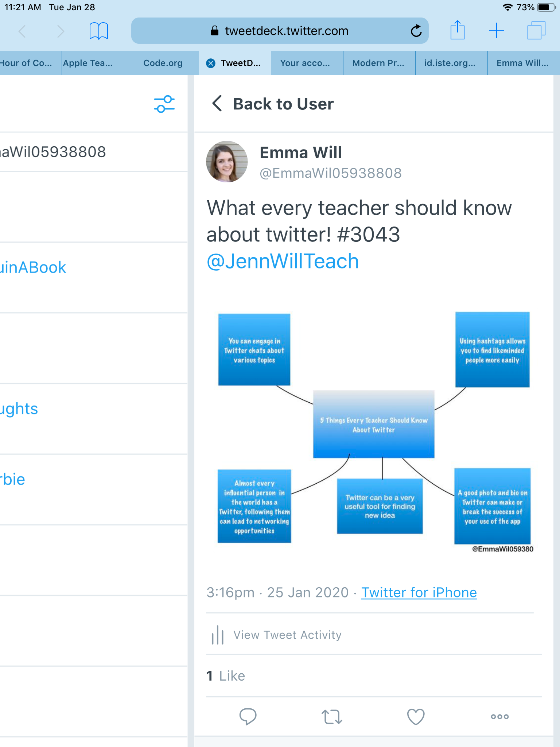Retweet Emma Will's tweet
Image resolution: width=560 pixels, height=747 pixels.
pos(332,716)
